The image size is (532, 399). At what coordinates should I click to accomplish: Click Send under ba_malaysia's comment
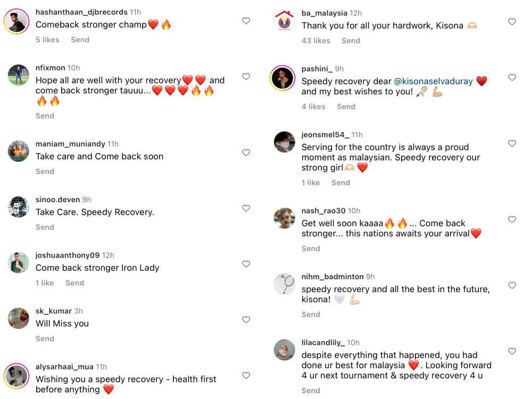coord(351,40)
